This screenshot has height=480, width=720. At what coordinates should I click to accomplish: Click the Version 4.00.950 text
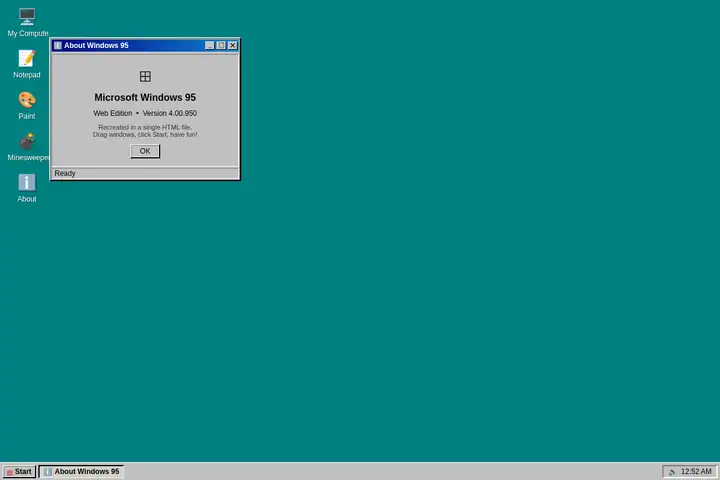click(169, 113)
